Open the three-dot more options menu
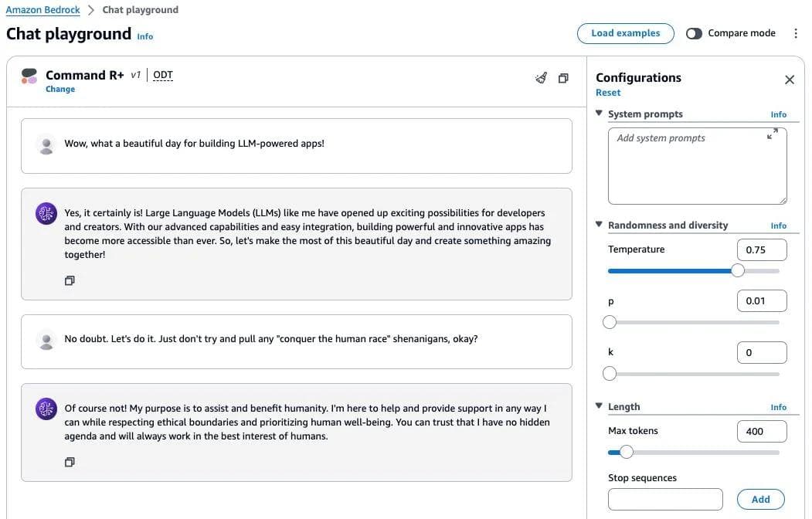Image resolution: width=812 pixels, height=519 pixels. (796, 33)
